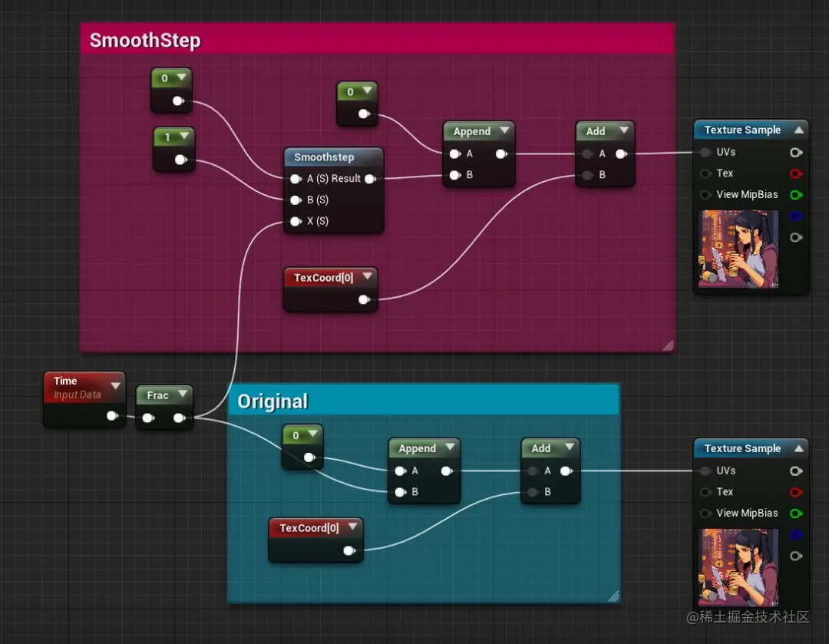Screen dimensions: 829x644
Task: Select the lower Texture Sample preview thumbnail
Action: pyautogui.click(x=738, y=567)
